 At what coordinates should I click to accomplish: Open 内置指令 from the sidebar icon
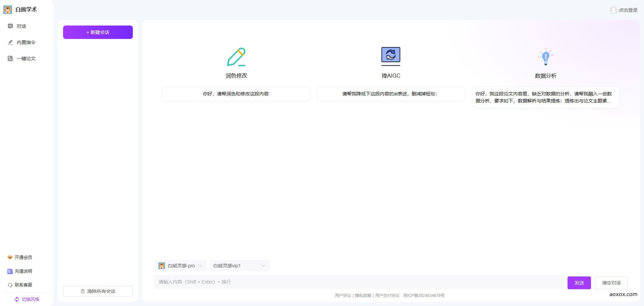point(10,42)
